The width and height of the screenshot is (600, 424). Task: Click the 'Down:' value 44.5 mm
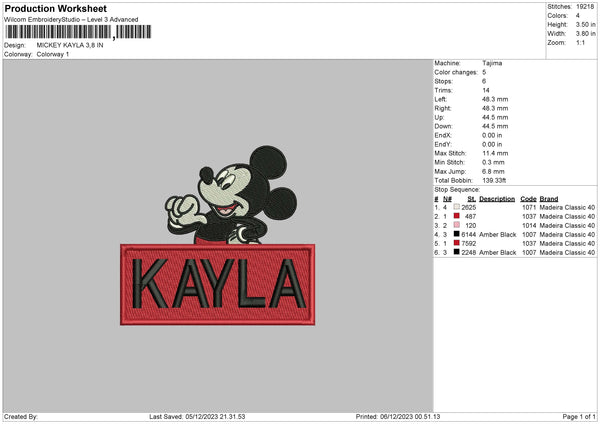(495, 126)
